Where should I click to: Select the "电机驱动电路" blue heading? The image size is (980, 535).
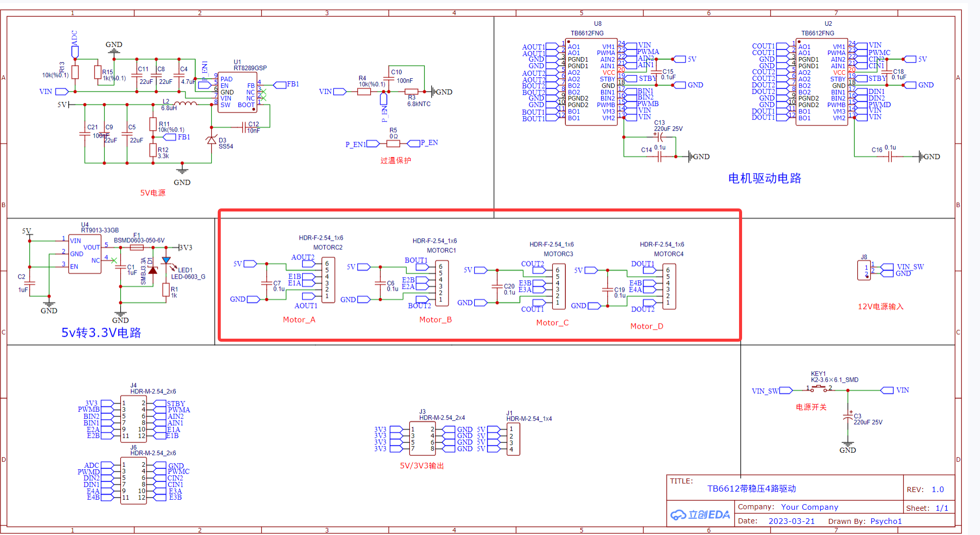pyautogui.click(x=764, y=178)
